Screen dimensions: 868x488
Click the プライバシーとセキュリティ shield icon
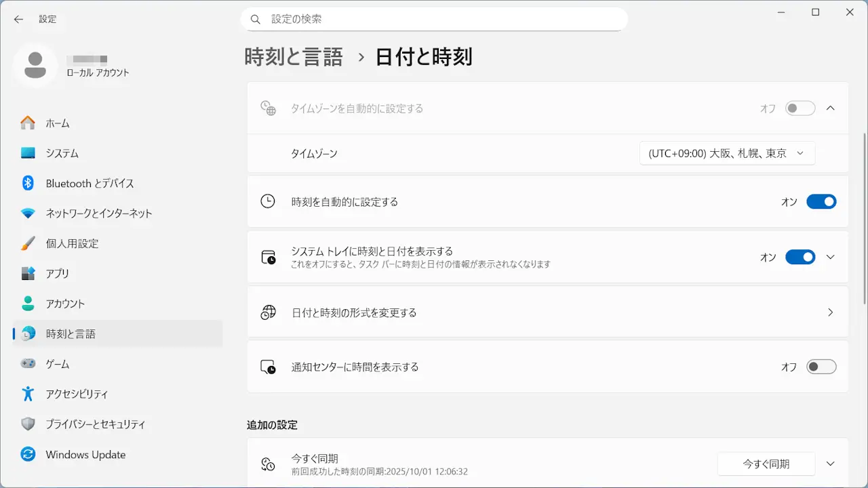click(x=28, y=424)
